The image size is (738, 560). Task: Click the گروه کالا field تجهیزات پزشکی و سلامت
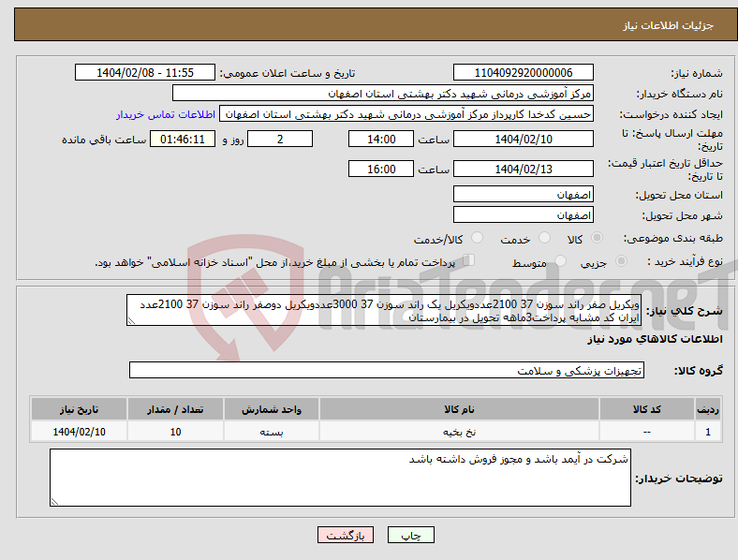click(387, 370)
